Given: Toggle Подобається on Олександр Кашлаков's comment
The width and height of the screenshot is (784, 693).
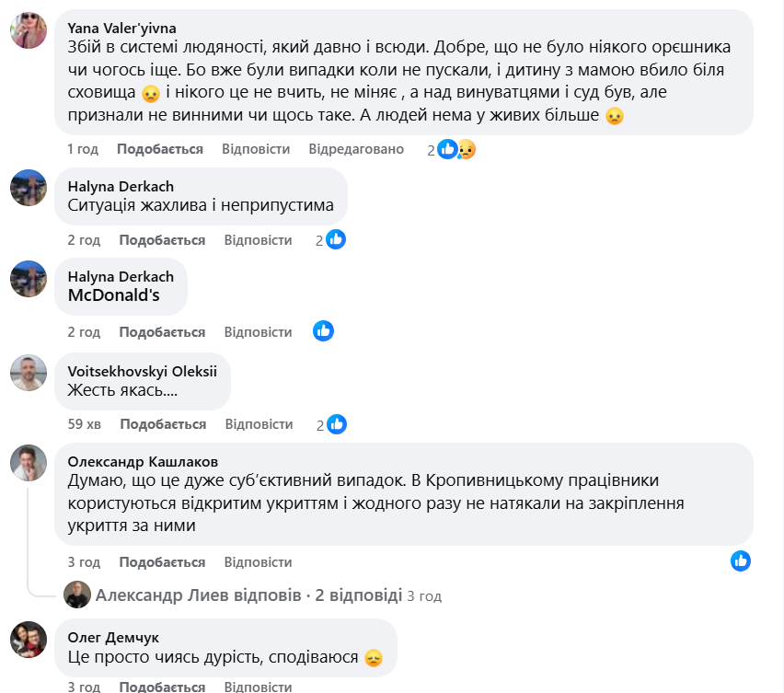Looking at the screenshot, I should tap(162, 562).
